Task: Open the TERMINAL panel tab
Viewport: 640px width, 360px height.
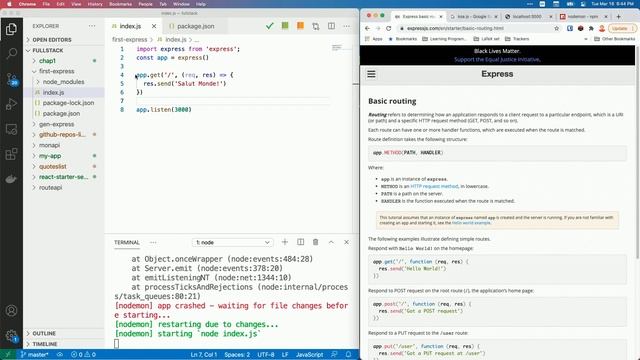Action: pos(127,242)
